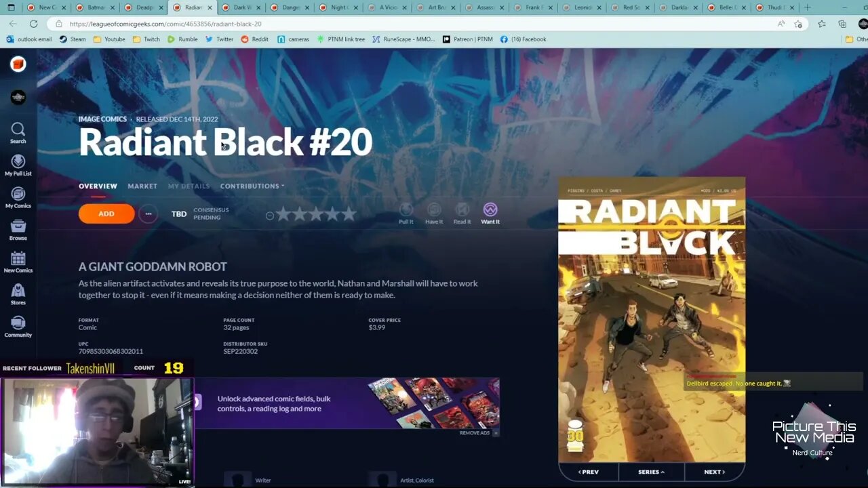Viewport: 868px width, 488px height.
Task: Open the read aloud icon in address bar
Action: pos(781,24)
